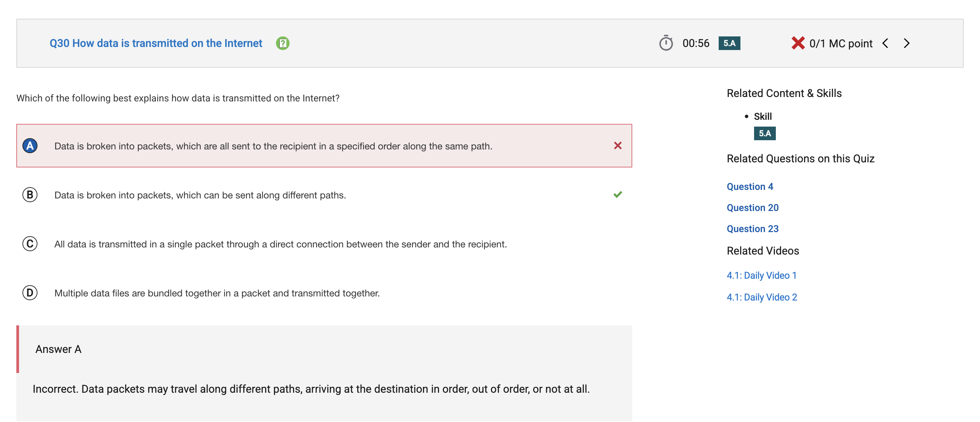Screen dimensions: 980x422
Task: Select answer choice A circle
Action: (x=30, y=146)
